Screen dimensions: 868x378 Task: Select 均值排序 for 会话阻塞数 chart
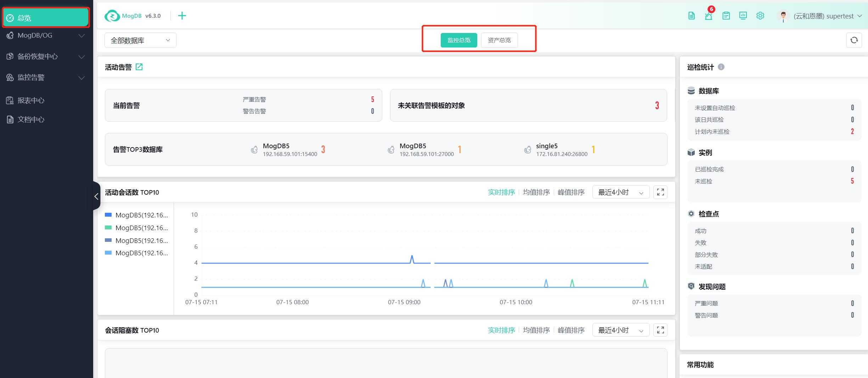coord(536,330)
